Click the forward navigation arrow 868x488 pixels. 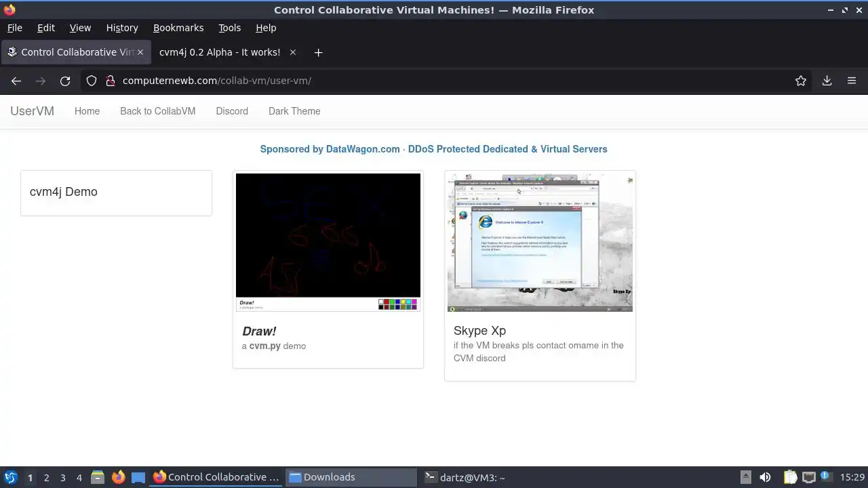[x=41, y=81]
